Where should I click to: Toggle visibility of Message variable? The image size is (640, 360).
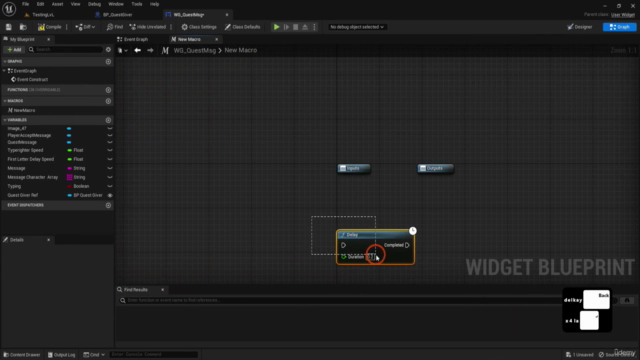(x=110, y=168)
